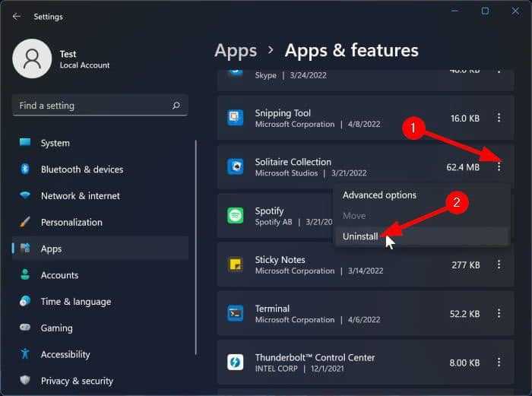Click the Sticky Notes app icon
The width and height of the screenshot is (532, 396).
pos(235,265)
